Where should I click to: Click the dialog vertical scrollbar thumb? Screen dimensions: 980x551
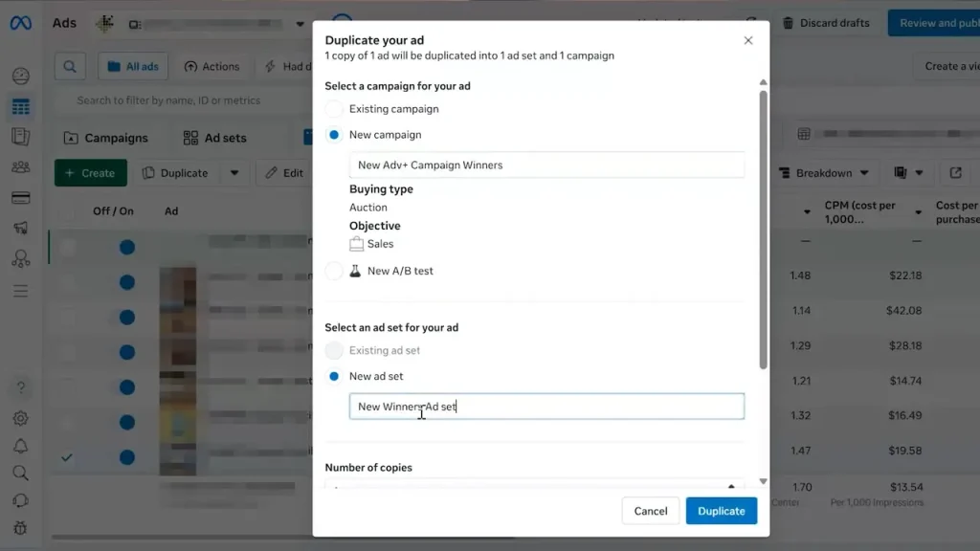click(763, 230)
